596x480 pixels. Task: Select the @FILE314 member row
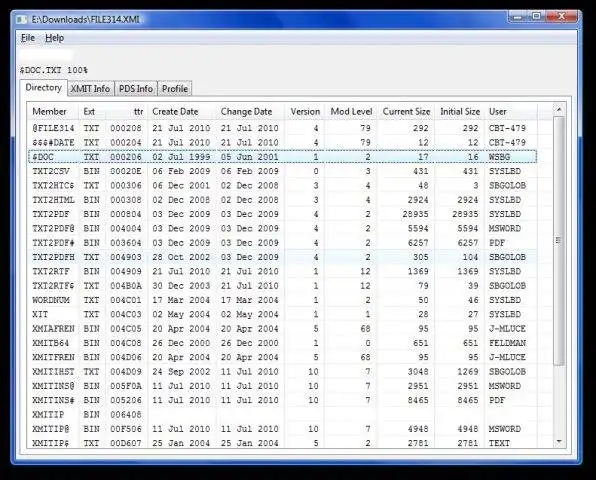282,128
